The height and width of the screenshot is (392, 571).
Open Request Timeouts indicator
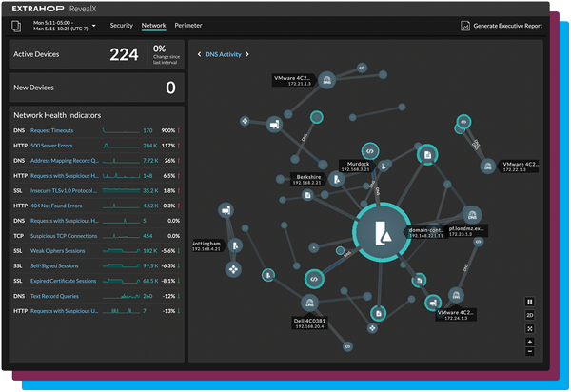pos(51,130)
